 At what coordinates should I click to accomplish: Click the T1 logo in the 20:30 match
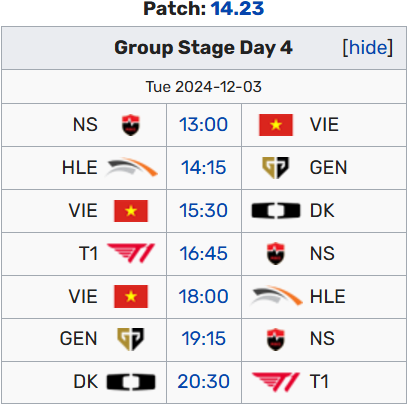[276, 382]
